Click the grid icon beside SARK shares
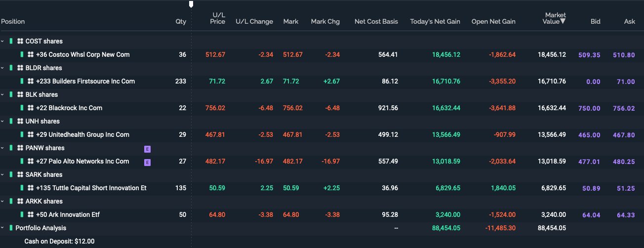The height and width of the screenshot is (248, 644). pyautogui.click(x=20, y=174)
